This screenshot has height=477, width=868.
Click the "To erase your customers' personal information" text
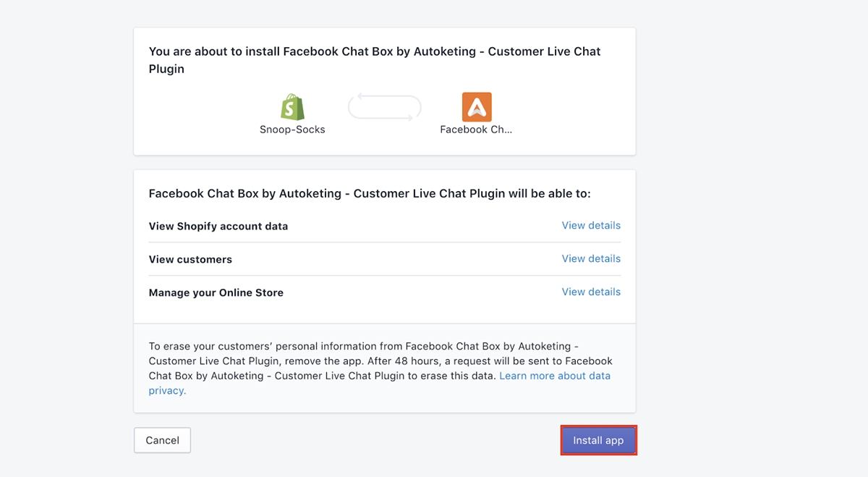pos(275,347)
